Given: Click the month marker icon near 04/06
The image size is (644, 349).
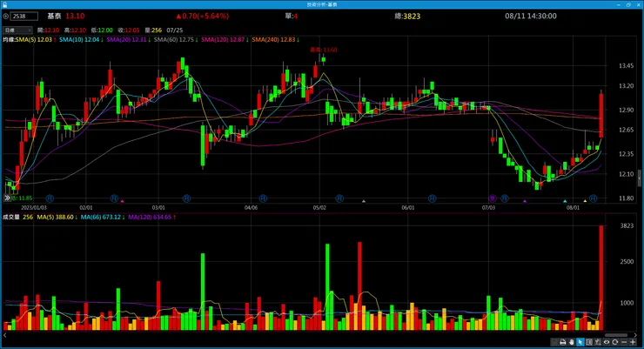Looking at the screenshot, I should pos(264,198).
